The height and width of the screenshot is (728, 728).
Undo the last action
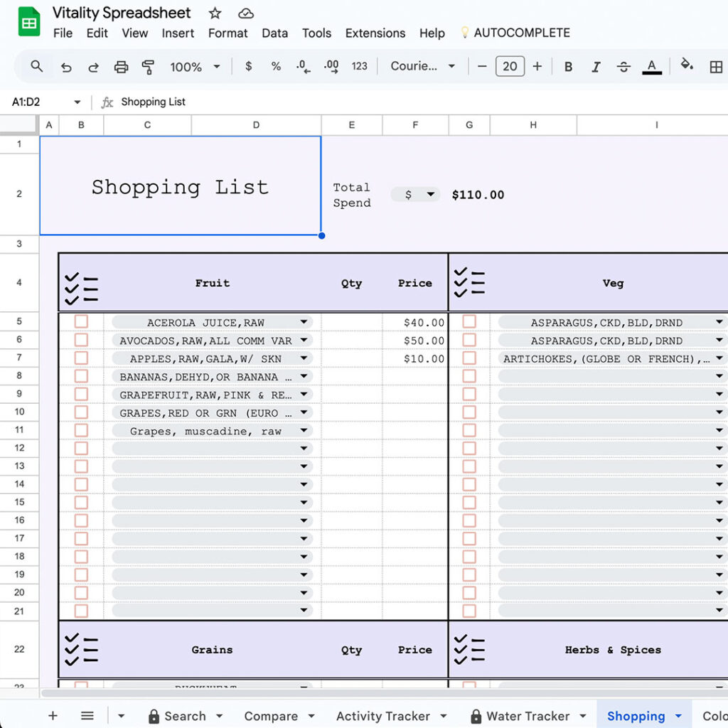pos(66,67)
